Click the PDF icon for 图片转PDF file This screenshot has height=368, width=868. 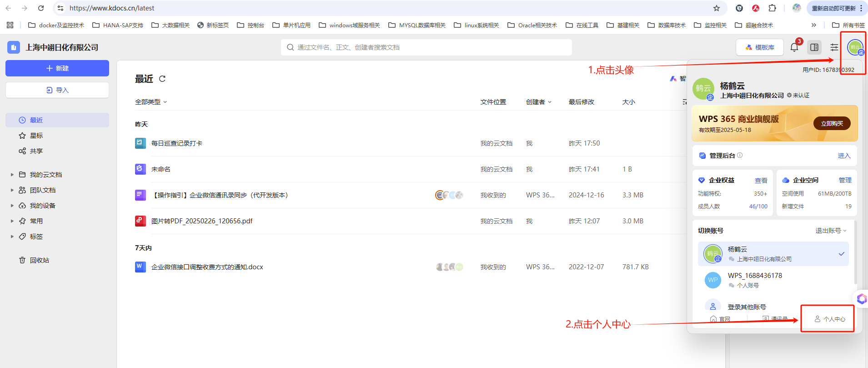point(140,221)
